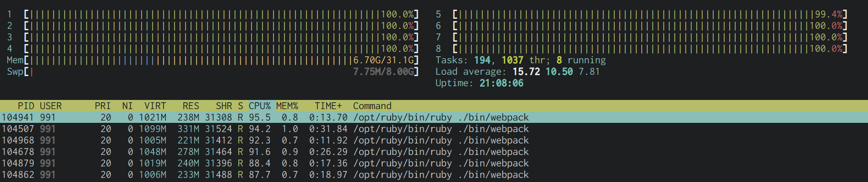Click the CPU 8 usage meter bar
The height and width of the screenshot is (182, 868).
pos(650,49)
